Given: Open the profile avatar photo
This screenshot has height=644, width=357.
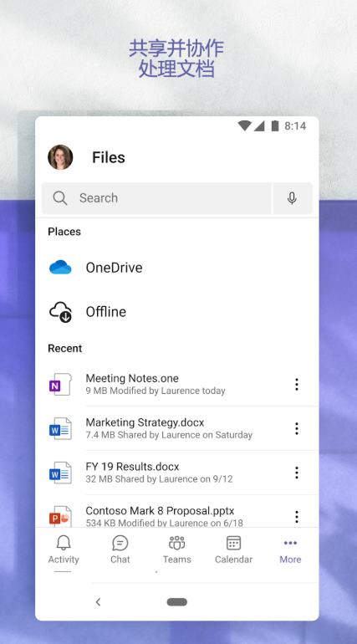Looking at the screenshot, I should (60, 157).
